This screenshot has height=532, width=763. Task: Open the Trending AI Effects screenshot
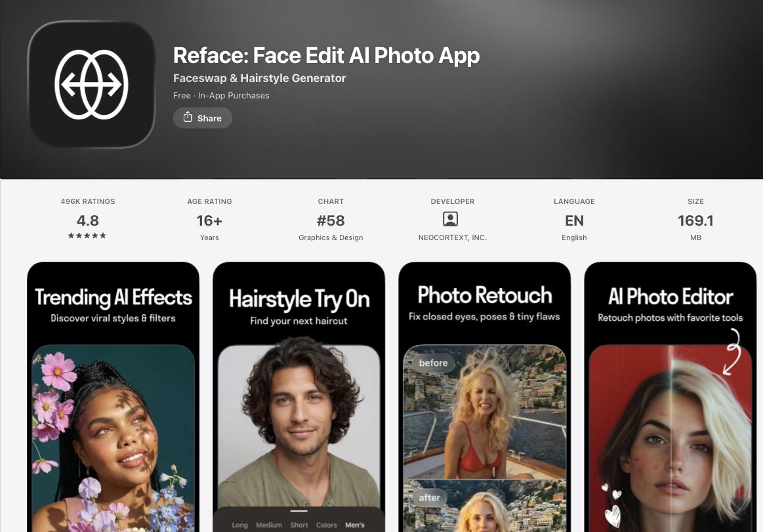point(113,397)
